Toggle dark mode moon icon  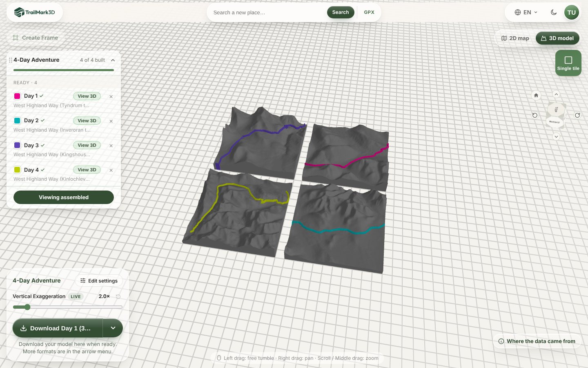pyautogui.click(x=554, y=12)
